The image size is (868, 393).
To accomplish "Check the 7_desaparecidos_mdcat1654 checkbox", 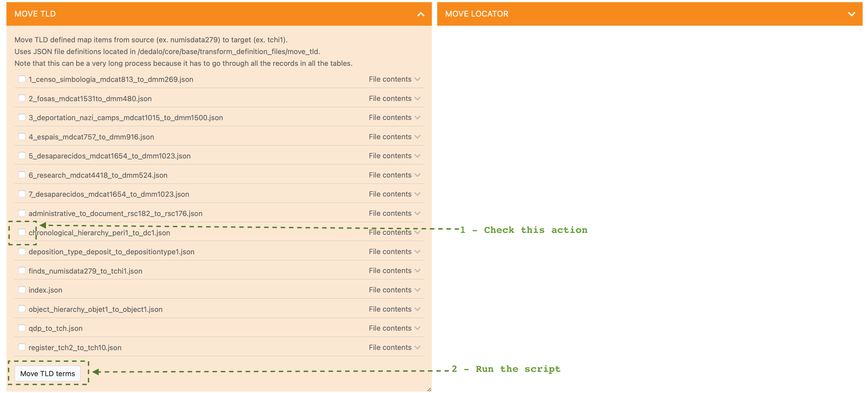I will (x=22, y=194).
